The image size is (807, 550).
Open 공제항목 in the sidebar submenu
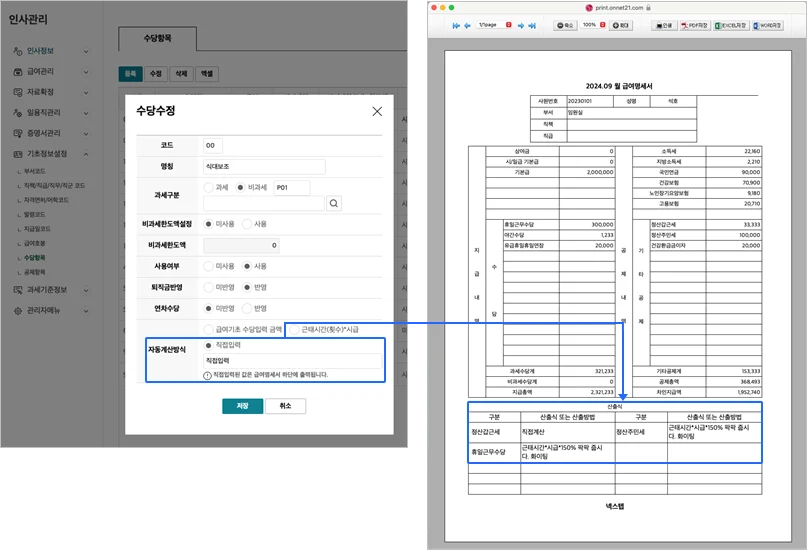pos(39,271)
